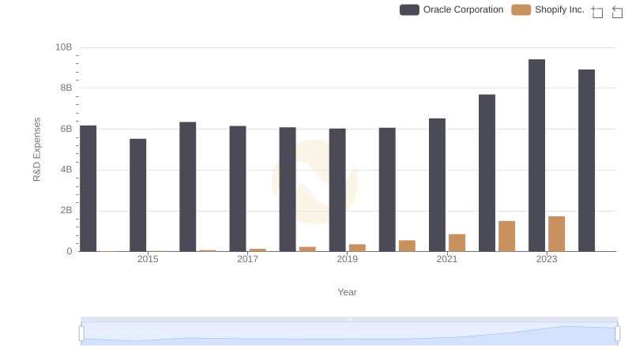
Task: Toggle Shopify Inc. legend series
Action: pyautogui.click(x=547, y=9)
